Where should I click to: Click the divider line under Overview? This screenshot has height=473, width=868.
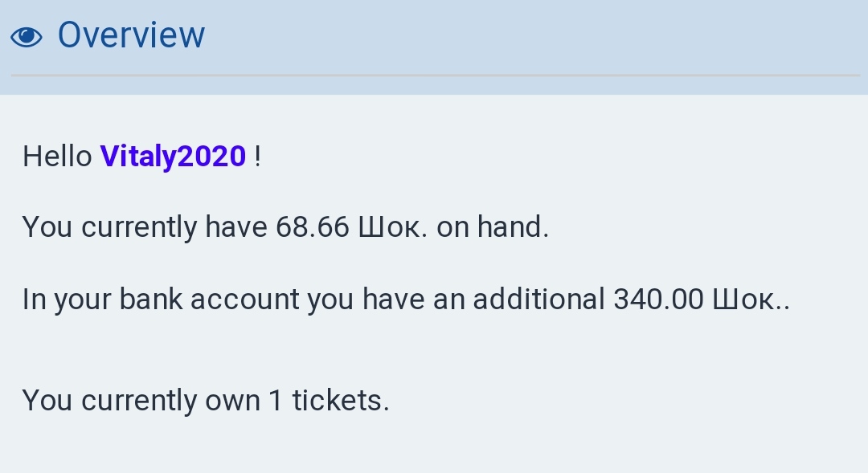(x=434, y=75)
